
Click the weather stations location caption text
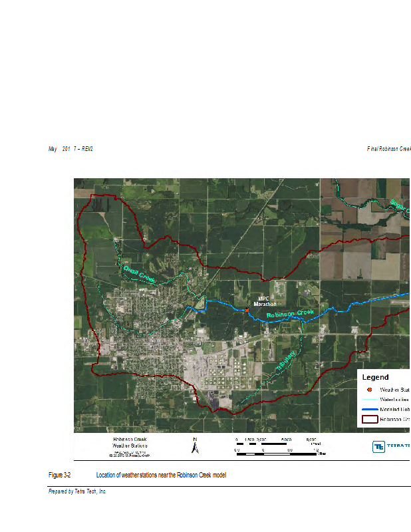pyautogui.click(x=161, y=475)
